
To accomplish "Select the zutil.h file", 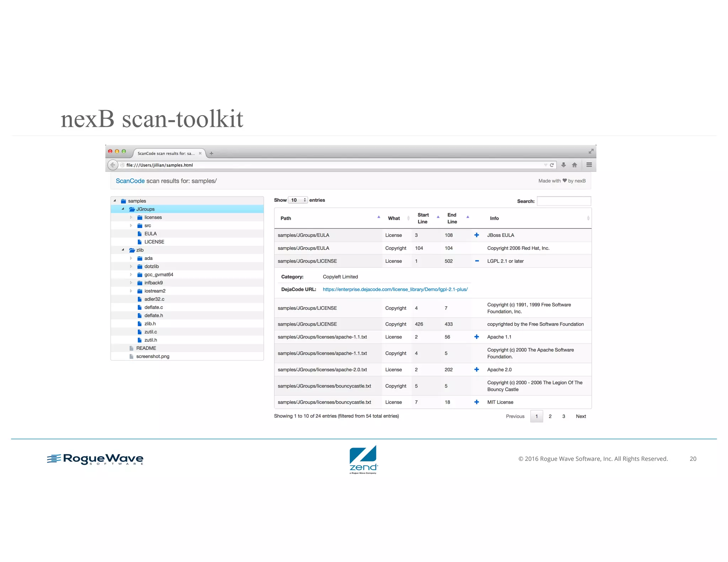I will (x=150, y=340).
